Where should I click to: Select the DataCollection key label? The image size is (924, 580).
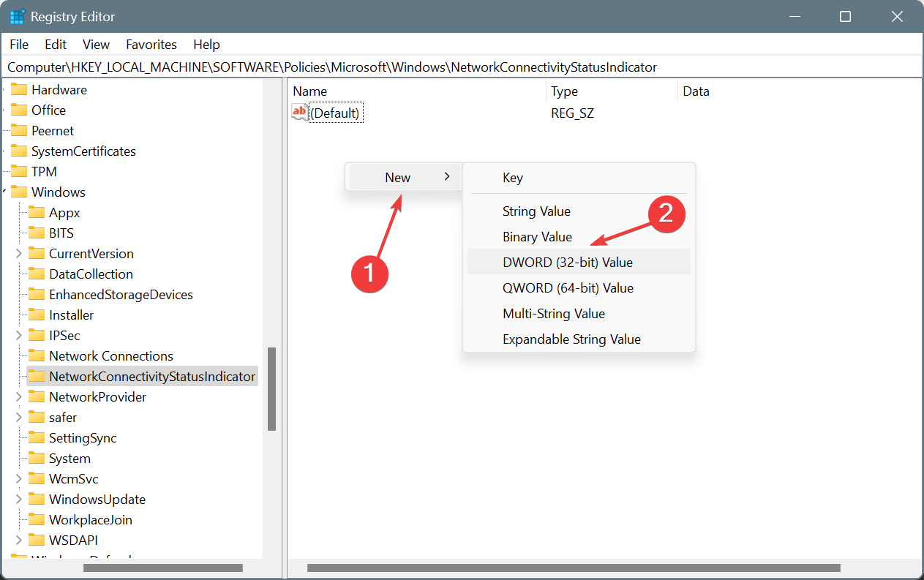91,274
